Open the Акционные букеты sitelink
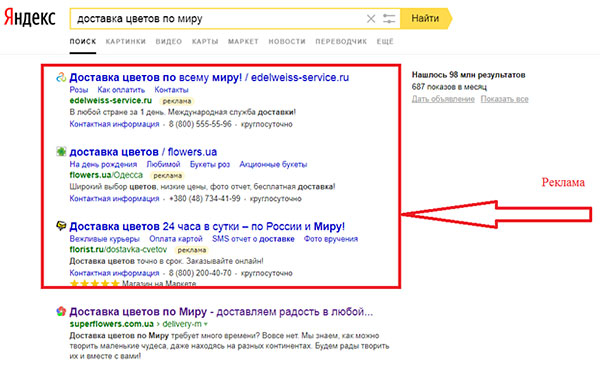600x366 pixels. pos(273,164)
